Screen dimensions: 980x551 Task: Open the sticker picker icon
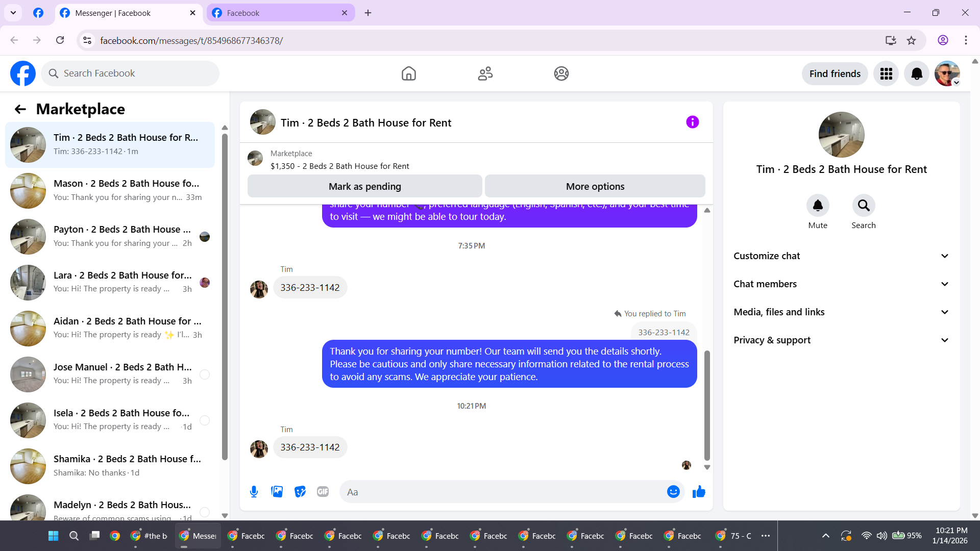[300, 492]
